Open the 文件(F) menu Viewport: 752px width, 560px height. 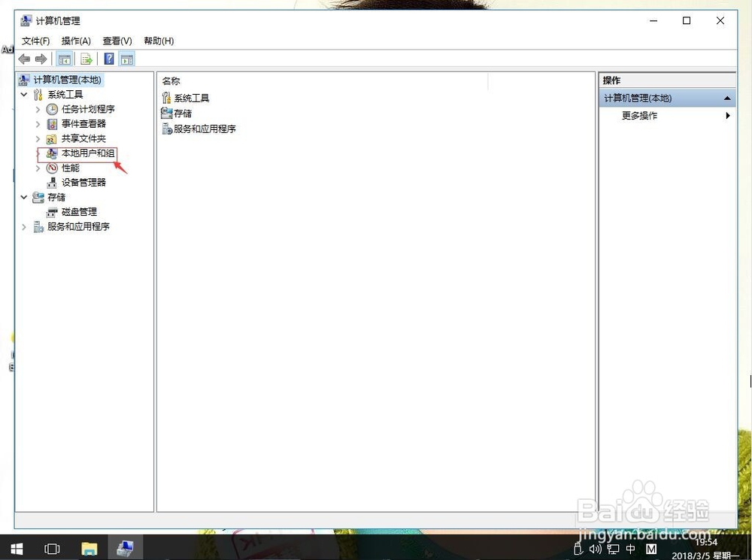(x=35, y=41)
